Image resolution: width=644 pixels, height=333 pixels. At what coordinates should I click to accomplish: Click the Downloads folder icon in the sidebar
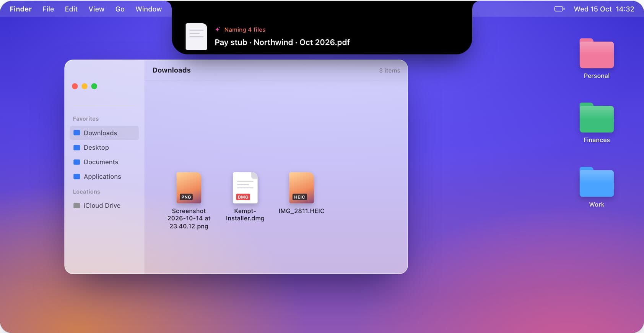point(76,133)
